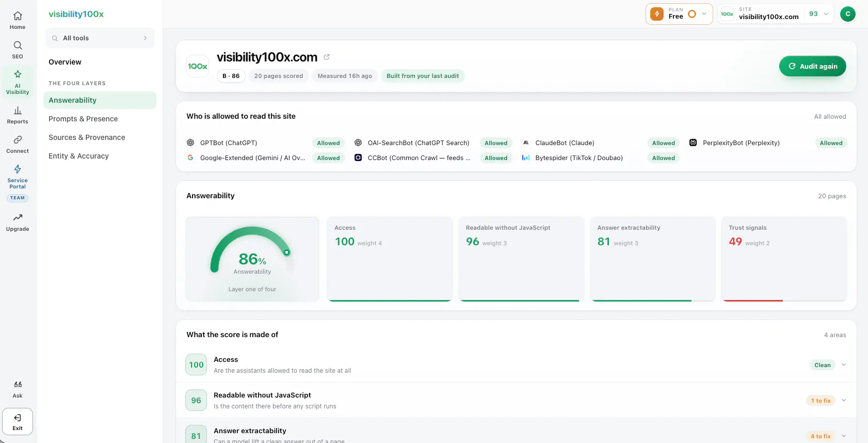Go to SEO section in sidebar
Image resolution: width=868 pixels, height=443 pixels.
[18, 50]
